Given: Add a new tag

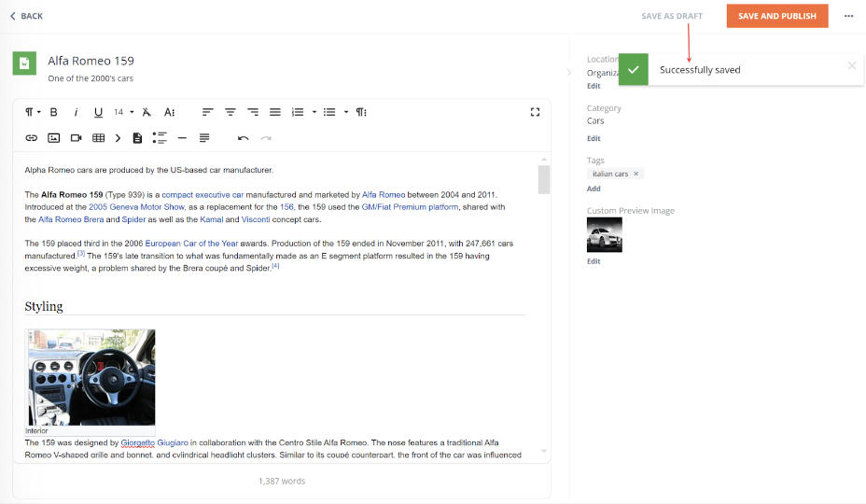Looking at the screenshot, I should pos(594,189).
